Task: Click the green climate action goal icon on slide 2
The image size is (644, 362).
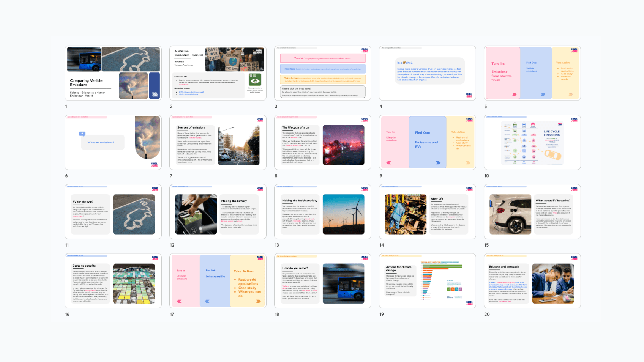Action: click(255, 80)
